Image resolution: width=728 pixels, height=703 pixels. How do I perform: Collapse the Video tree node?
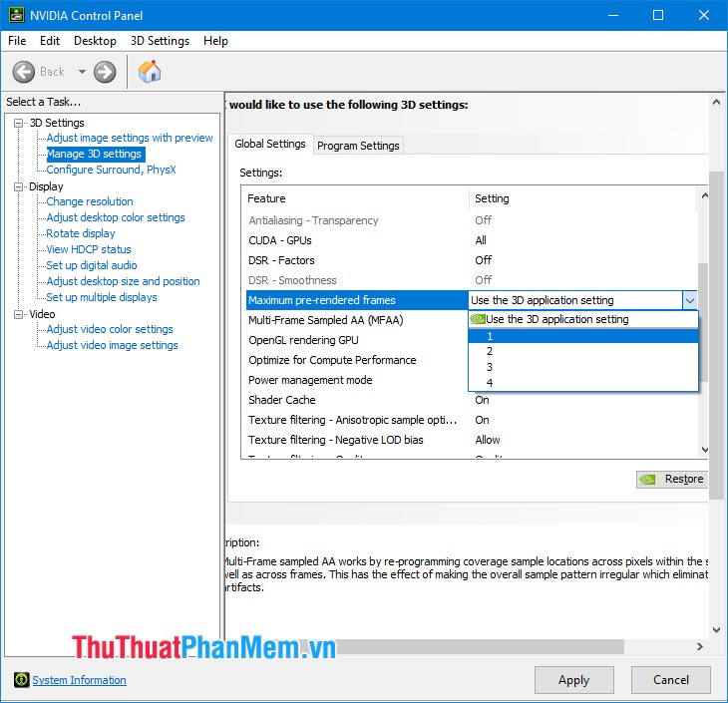18,314
